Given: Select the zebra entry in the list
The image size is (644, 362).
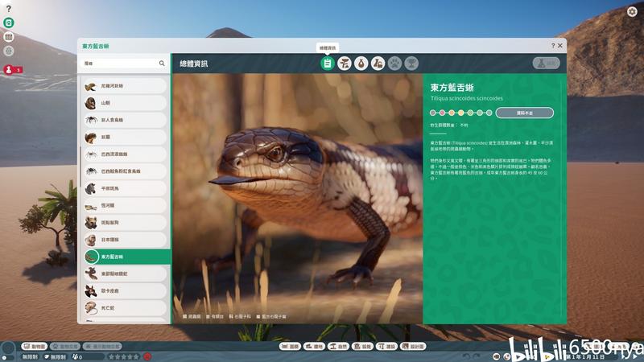Looking at the screenshot, I should click(125, 188).
